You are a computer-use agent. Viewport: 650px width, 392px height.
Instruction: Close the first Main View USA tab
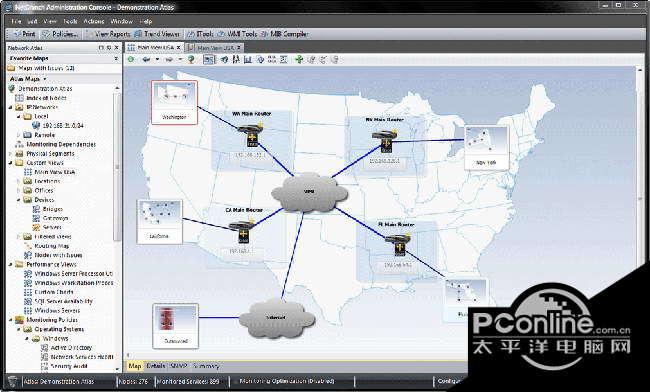click(x=178, y=48)
